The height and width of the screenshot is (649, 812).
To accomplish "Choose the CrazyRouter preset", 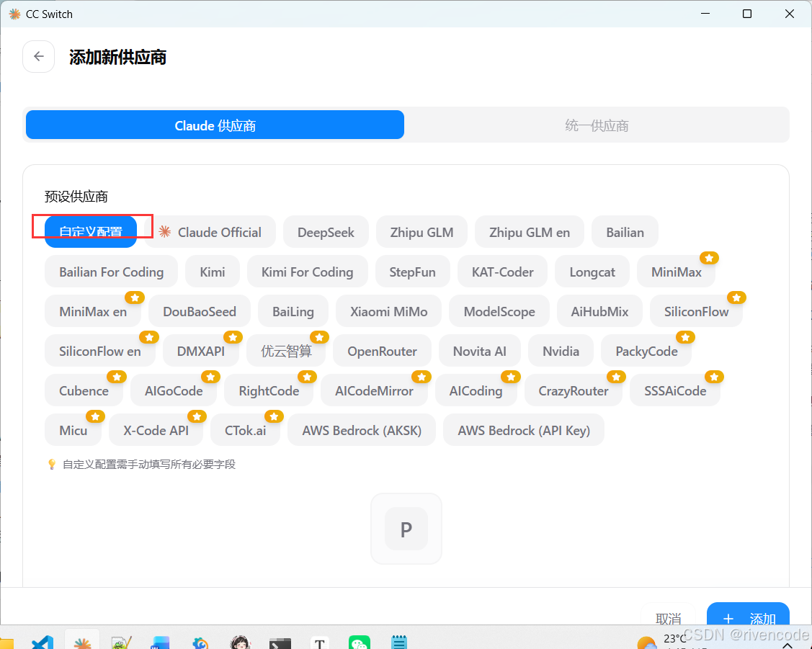I will tap(574, 390).
